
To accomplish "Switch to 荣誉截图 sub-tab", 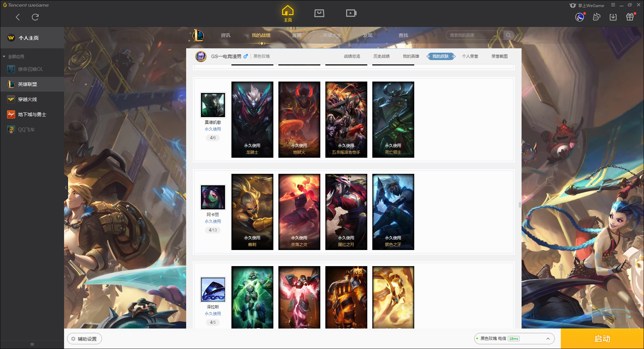I will point(499,56).
